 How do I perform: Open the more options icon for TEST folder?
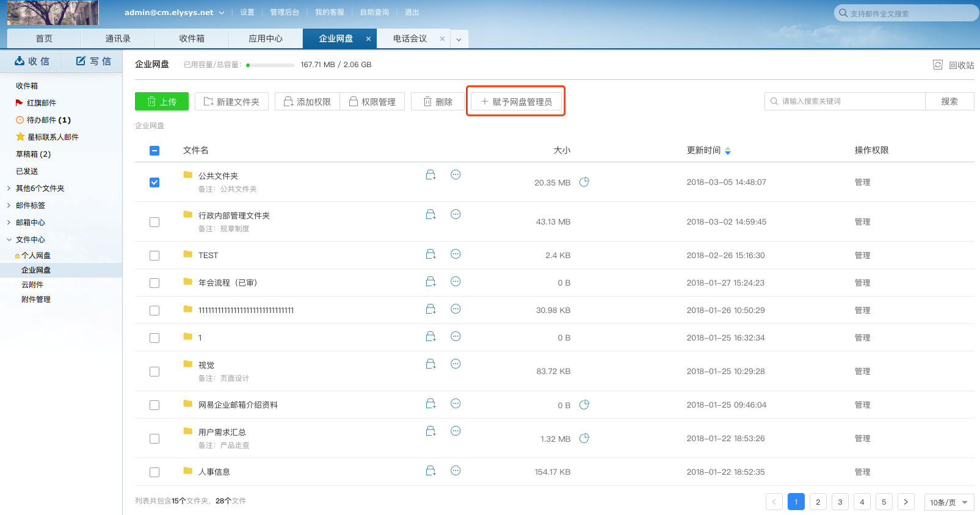pyautogui.click(x=456, y=254)
